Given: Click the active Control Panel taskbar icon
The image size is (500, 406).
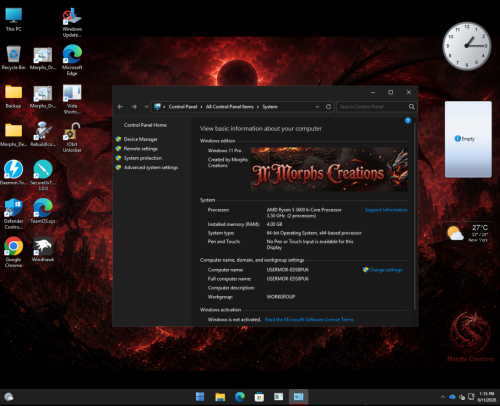Looking at the screenshot, I should point(298,397).
